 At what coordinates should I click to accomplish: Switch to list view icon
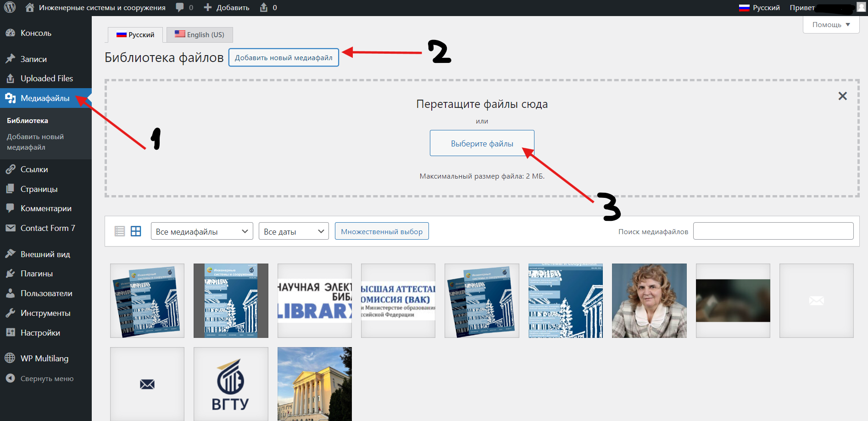[x=120, y=231]
